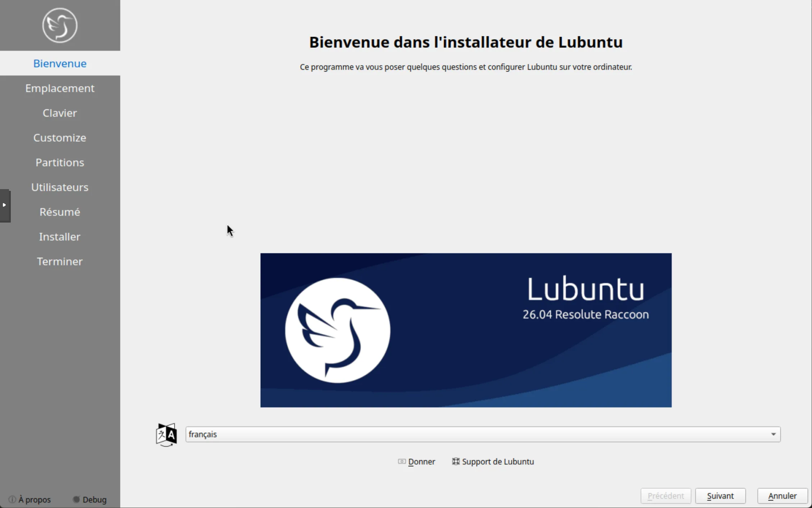Click the language translation icon
Image resolution: width=812 pixels, height=508 pixels.
coord(166,435)
